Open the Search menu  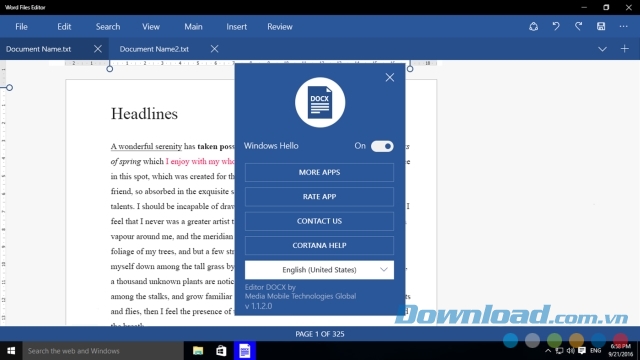[x=108, y=27]
